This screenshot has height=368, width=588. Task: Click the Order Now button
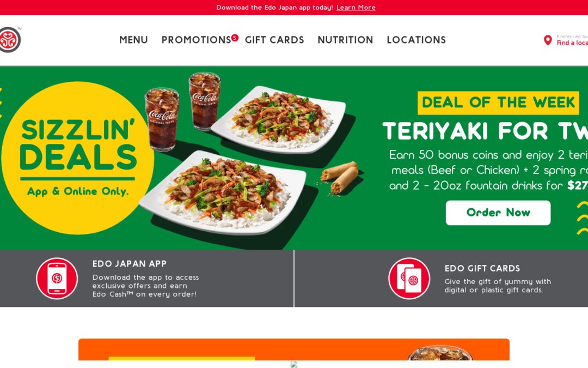498,213
